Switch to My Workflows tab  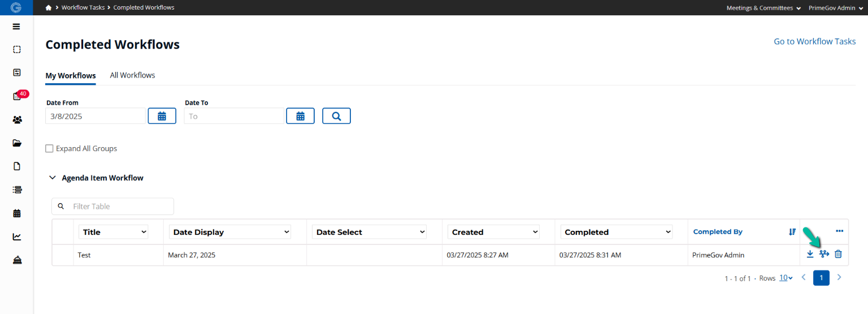(71, 75)
